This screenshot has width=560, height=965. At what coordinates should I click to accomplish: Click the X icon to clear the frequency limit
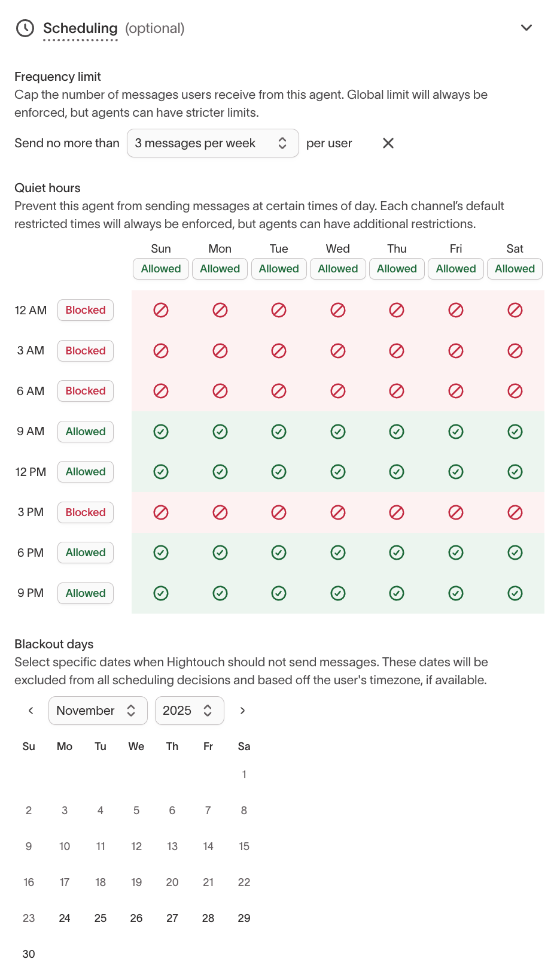click(388, 143)
